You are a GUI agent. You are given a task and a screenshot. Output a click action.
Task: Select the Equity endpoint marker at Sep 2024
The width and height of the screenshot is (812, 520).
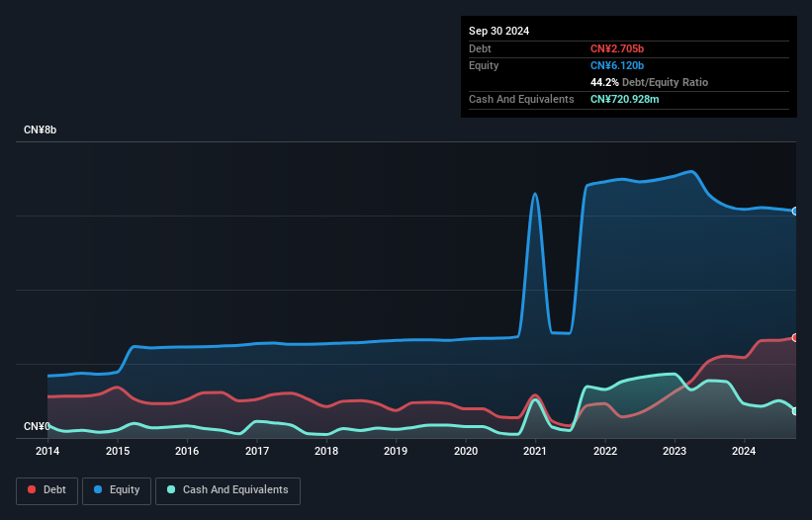(x=795, y=212)
